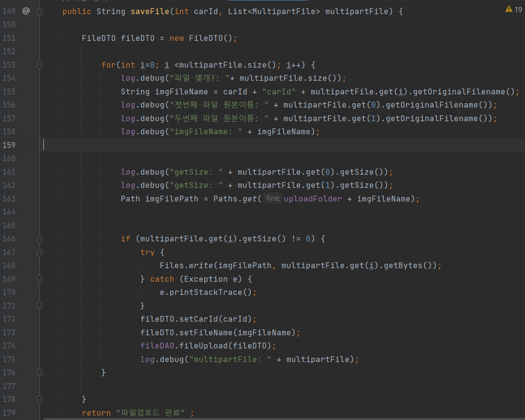Click the "multipartFile: " string on line 175
The width and height of the screenshot is (525, 420).
pos(230,359)
